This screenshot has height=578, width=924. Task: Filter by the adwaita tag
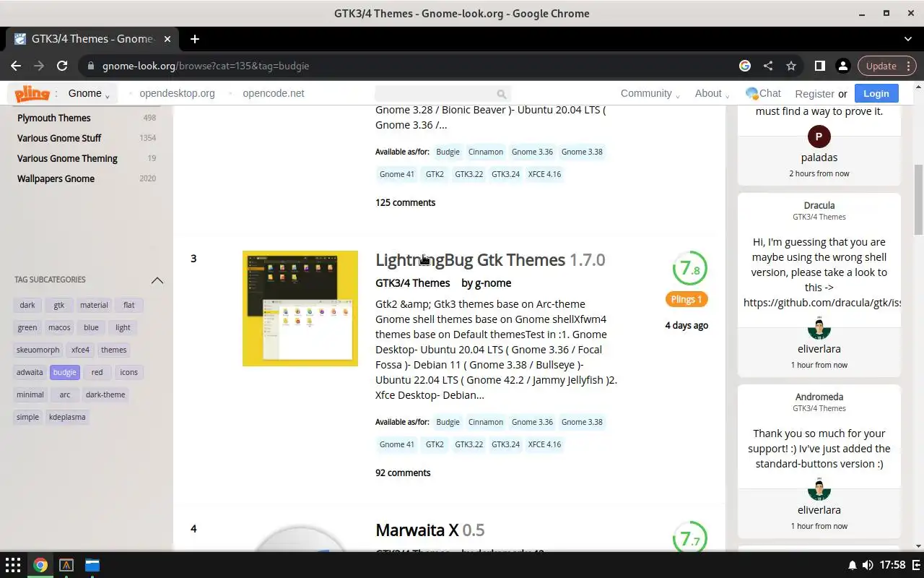tap(30, 372)
